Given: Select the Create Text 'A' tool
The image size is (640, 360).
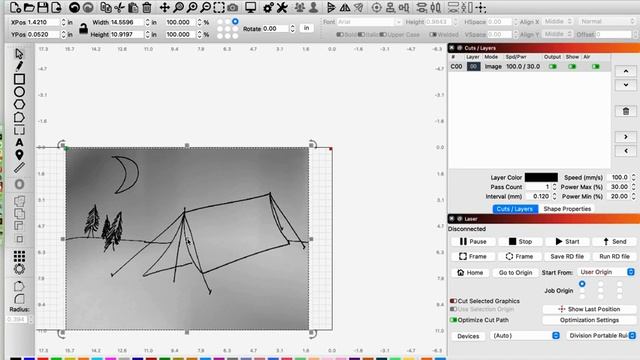Looking at the screenshot, I should 19,142.
